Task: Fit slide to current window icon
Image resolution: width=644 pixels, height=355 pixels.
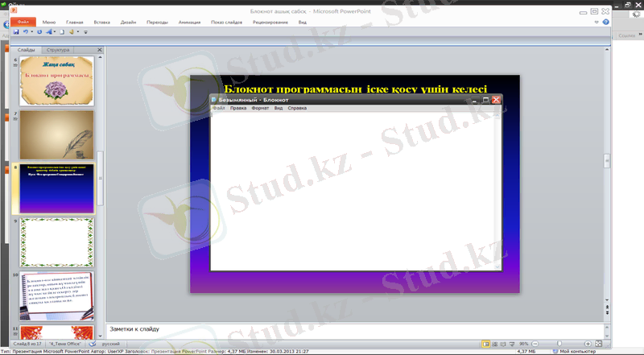Action: (598, 344)
